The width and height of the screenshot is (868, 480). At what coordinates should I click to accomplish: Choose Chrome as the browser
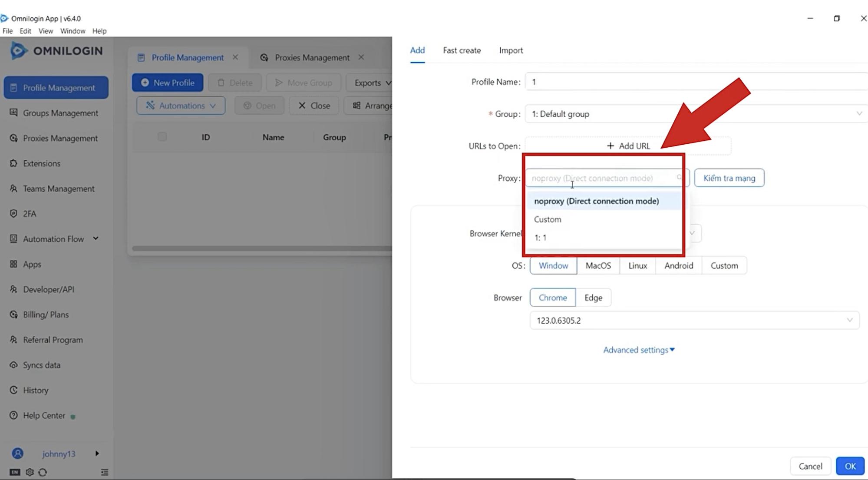point(552,298)
